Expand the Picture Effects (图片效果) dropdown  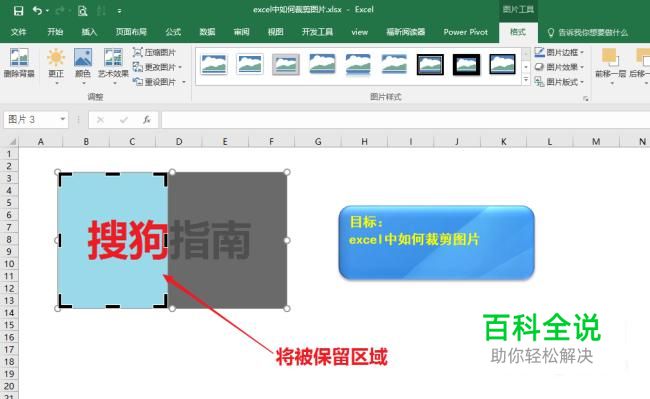(x=559, y=67)
